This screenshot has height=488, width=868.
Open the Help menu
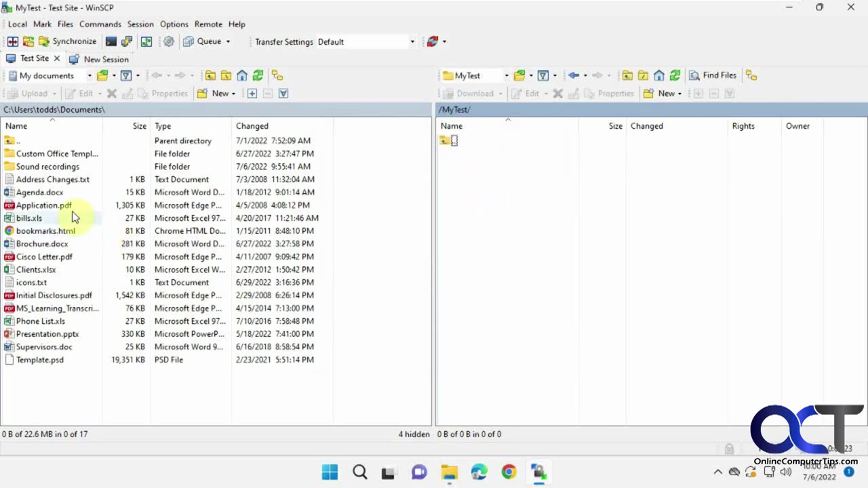(x=237, y=24)
